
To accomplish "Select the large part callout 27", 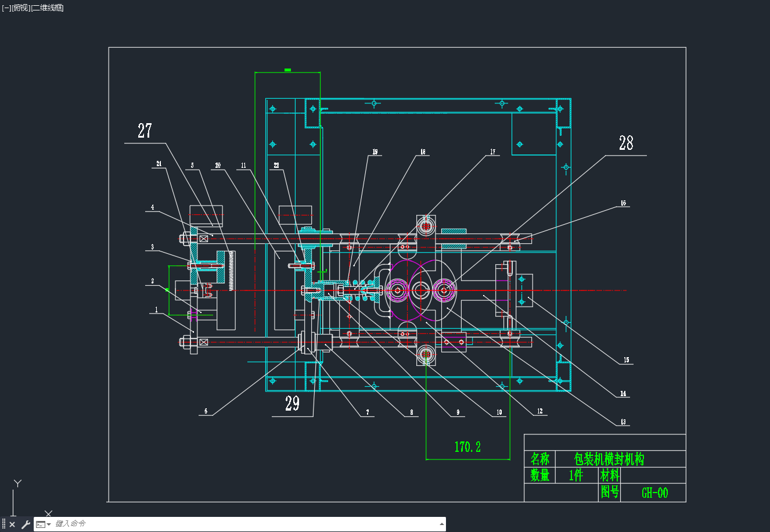I will [x=145, y=131].
